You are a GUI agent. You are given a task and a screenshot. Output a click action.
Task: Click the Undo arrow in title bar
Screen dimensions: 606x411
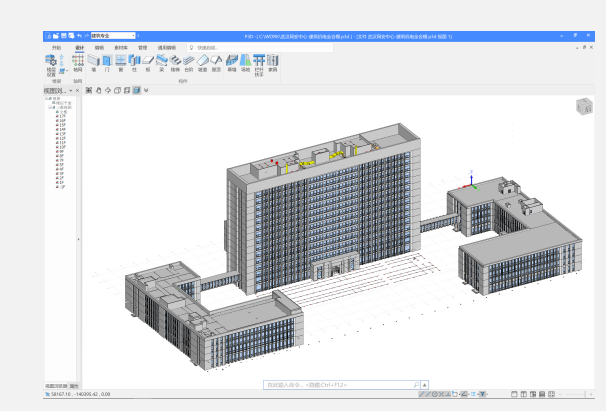click(79, 36)
